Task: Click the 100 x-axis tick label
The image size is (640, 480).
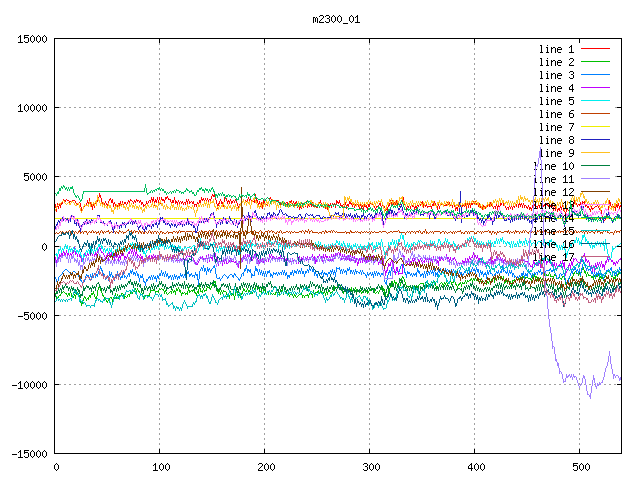Action: point(160,467)
